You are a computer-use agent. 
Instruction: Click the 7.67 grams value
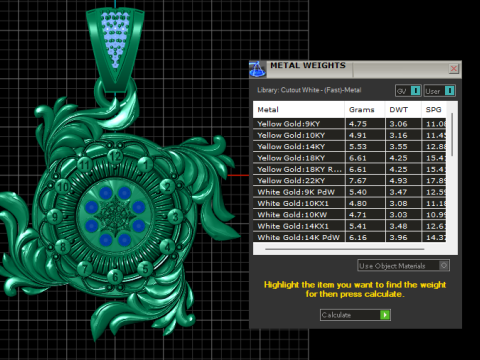(358, 180)
